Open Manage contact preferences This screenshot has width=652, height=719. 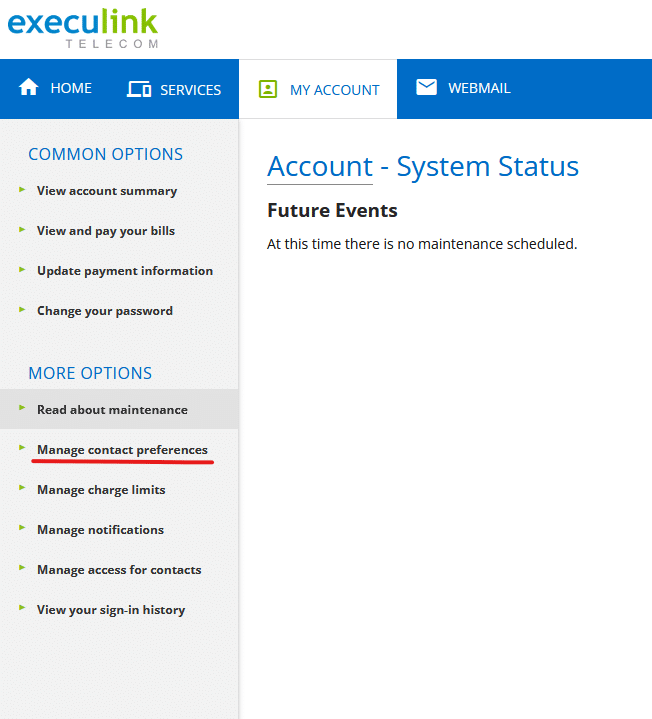click(122, 450)
